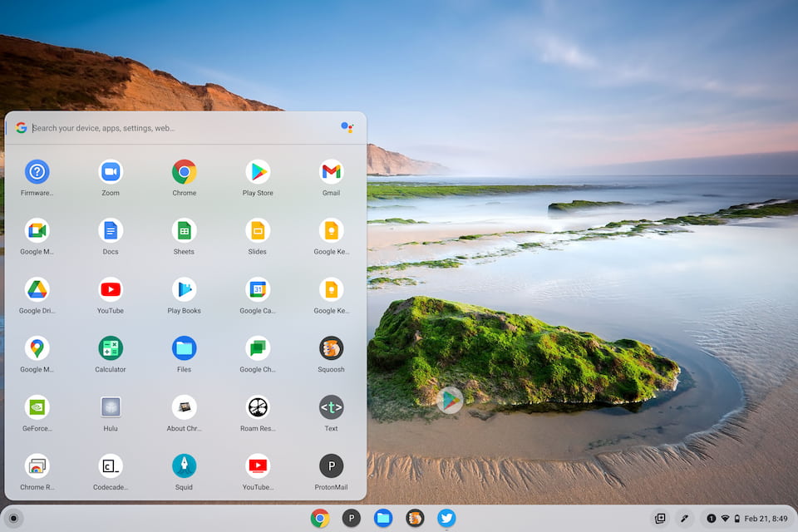
Task: Launch the Calculator app
Action: [111, 348]
